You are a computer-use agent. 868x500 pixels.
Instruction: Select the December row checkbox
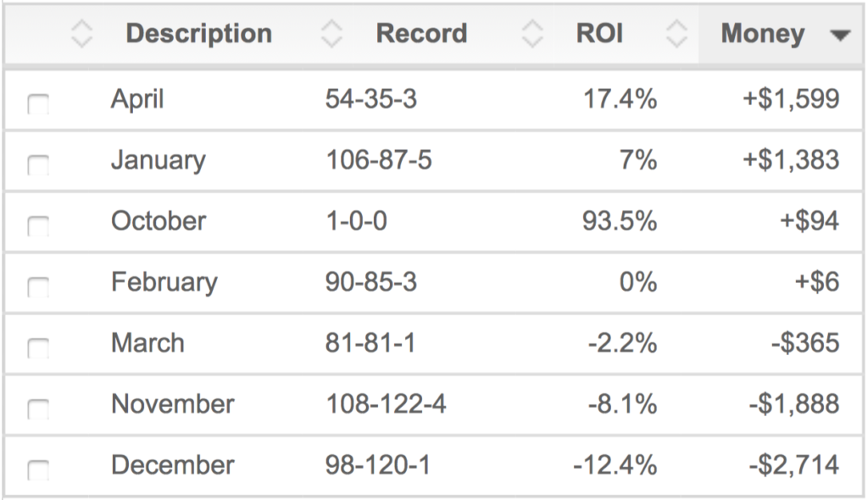(x=38, y=469)
